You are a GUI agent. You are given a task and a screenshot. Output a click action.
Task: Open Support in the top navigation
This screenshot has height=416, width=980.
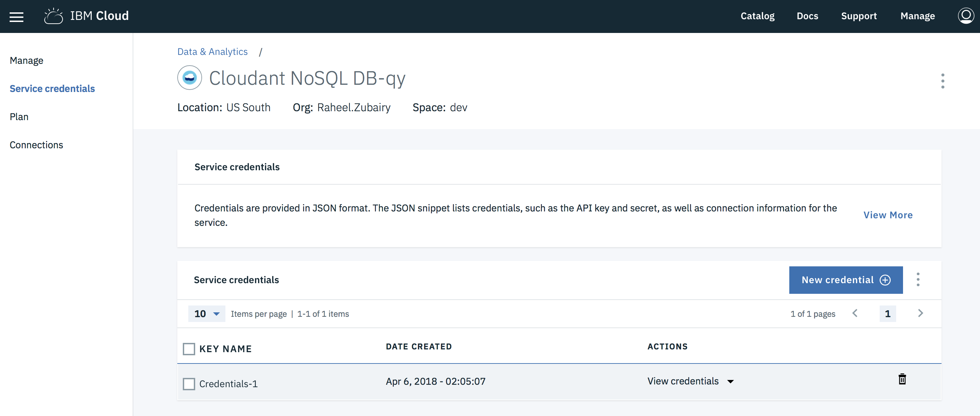[859, 16]
